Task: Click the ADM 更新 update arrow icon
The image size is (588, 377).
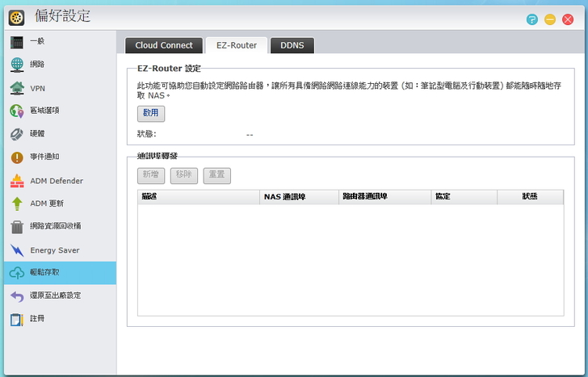Action: point(17,203)
